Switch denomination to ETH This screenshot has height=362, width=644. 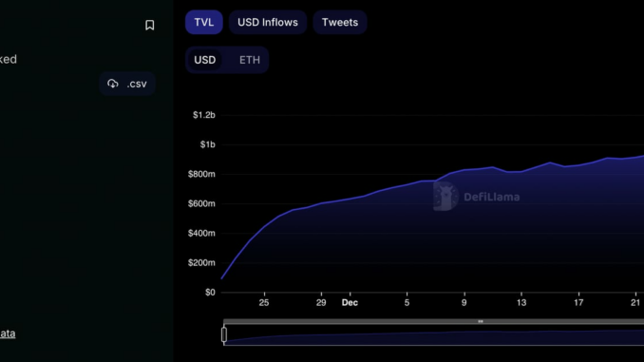250,60
